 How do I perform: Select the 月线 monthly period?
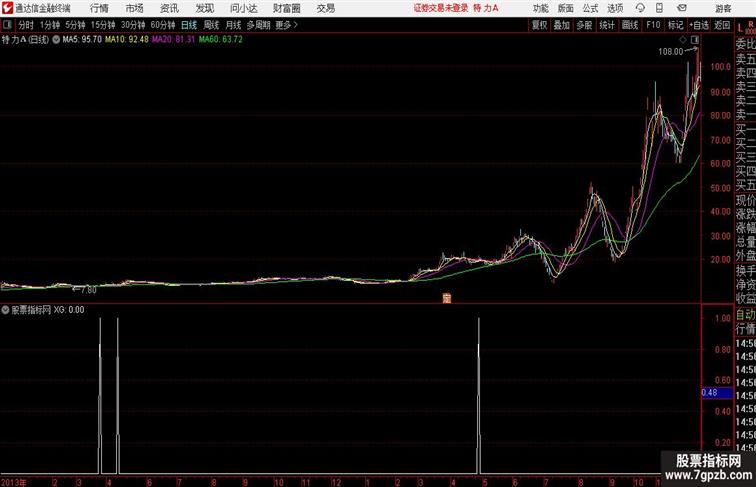[233, 25]
